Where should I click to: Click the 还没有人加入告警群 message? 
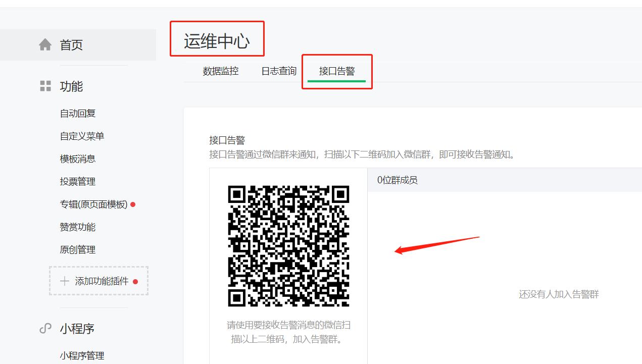point(559,294)
